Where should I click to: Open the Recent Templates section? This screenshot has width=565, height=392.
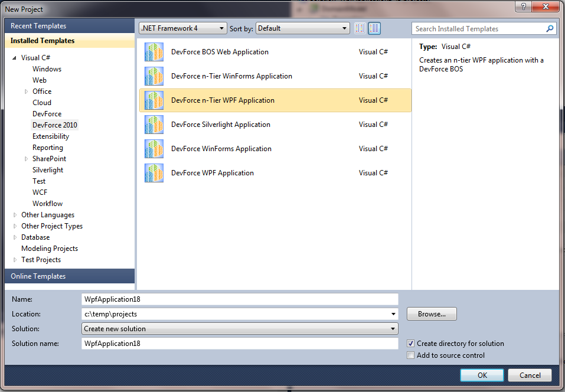(70, 26)
